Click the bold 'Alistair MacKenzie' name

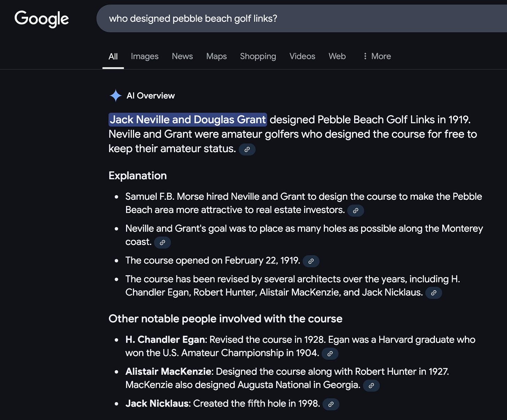tap(168, 372)
